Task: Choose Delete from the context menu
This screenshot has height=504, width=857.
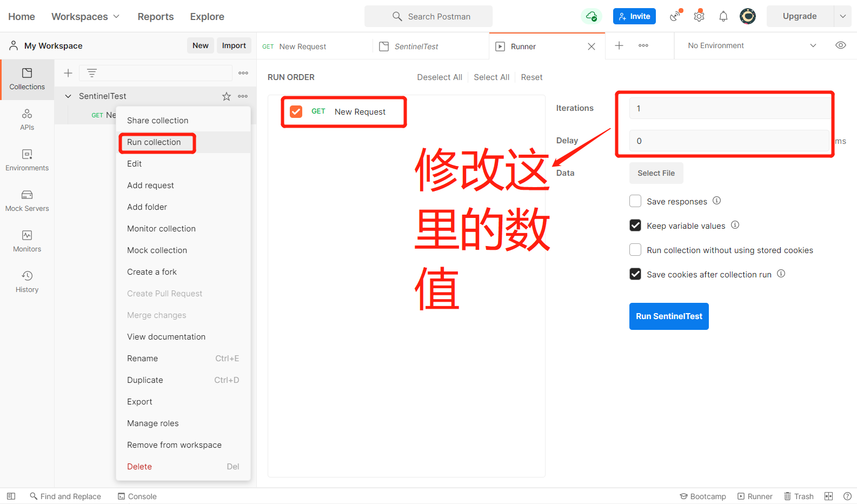Action: click(183, 467)
